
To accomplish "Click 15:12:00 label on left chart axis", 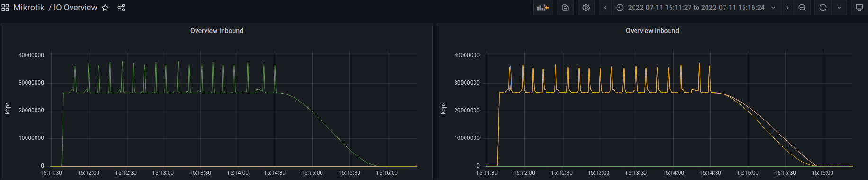I will 89,173.
